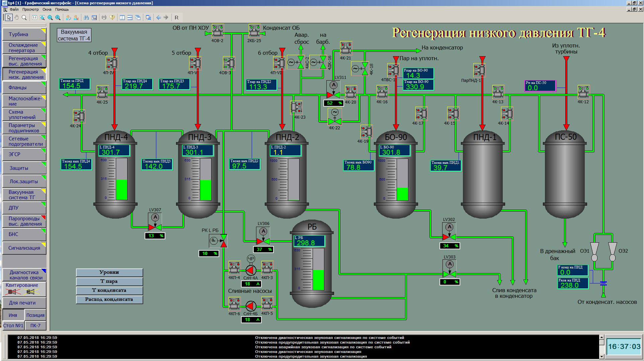Open LV302 control valve
Viewport: 644px width, 361px height.
449,231
